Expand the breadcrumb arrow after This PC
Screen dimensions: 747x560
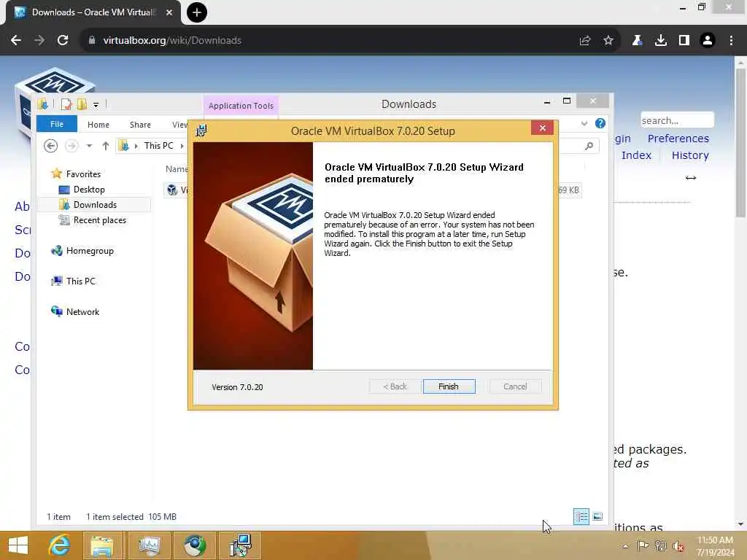pos(182,146)
